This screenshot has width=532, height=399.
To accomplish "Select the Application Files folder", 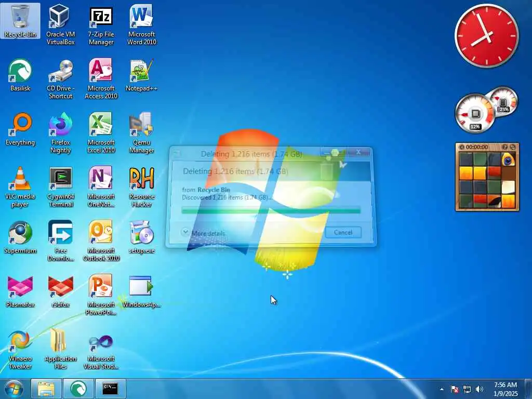I will 60,350.
